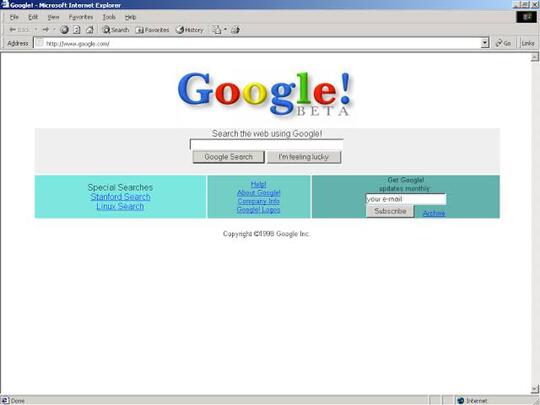Expand the Address bar dropdown arrow

click(x=485, y=43)
